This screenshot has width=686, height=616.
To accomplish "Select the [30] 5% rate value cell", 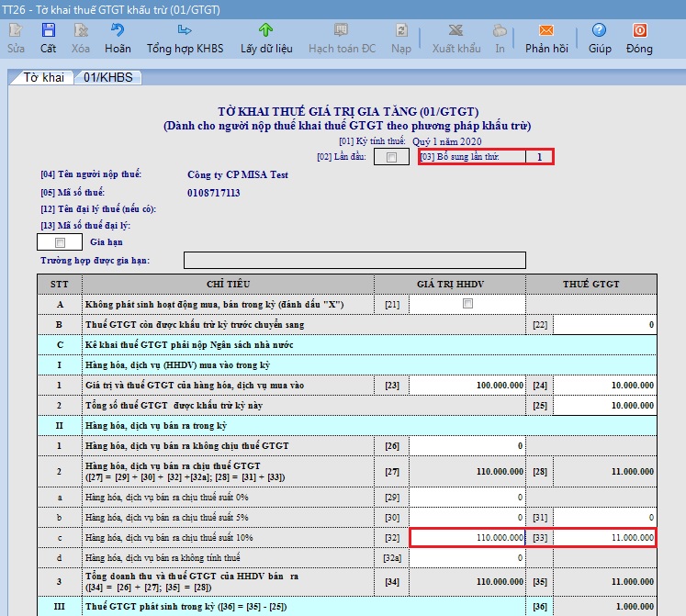I will tap(467, 518).
